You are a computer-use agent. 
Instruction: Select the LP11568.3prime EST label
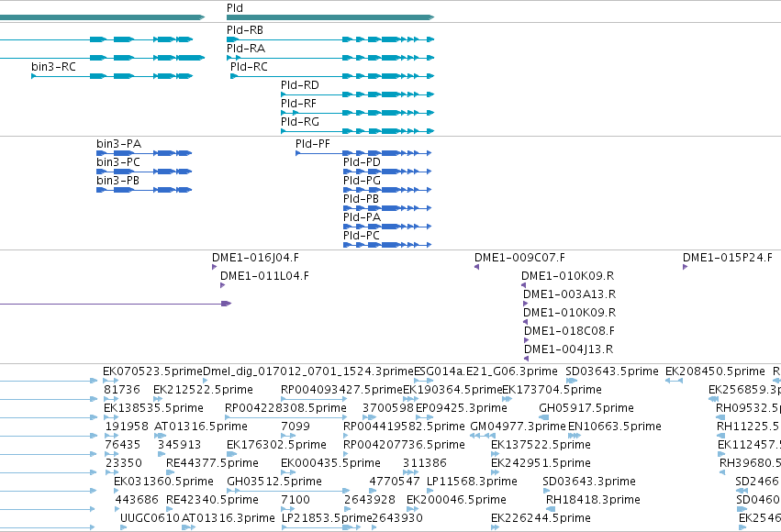click(x=473, y=482)
